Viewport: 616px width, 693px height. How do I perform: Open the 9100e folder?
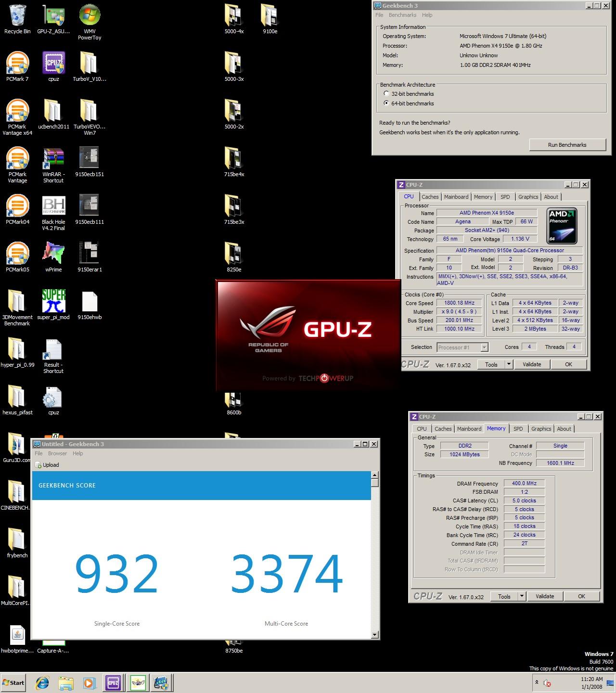[270, 19]
